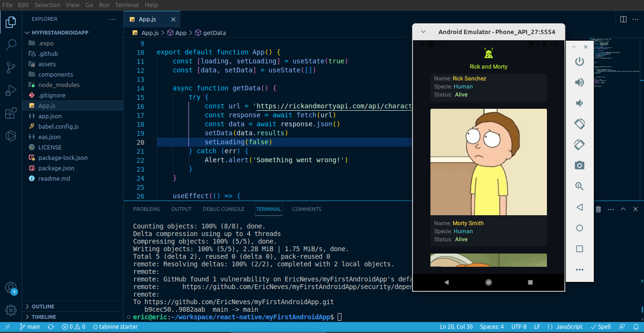Click the Spaces: 4 indentation setting
The height and width of the screenshot is (333, 644).
point(492,327)
